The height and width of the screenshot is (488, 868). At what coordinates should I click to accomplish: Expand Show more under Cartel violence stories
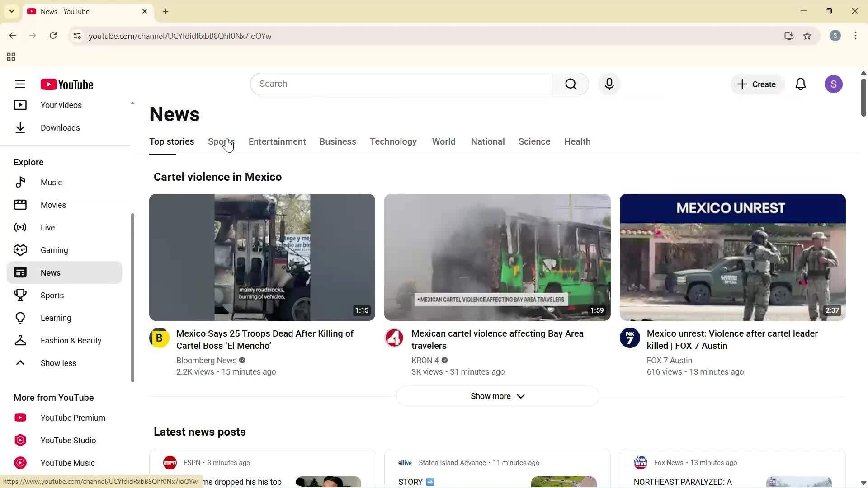[497, 396]
